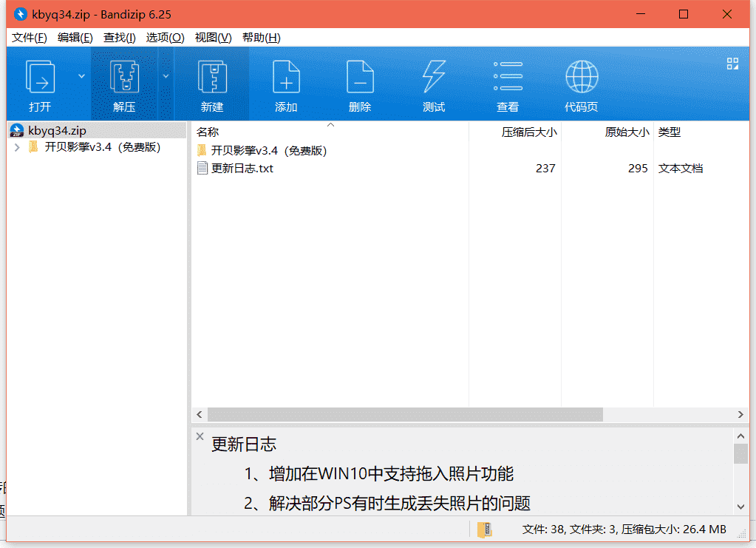This screenshot has height=548, width=756.
Task: Select 更新日志.txt file name
Action: coord(242,168)
